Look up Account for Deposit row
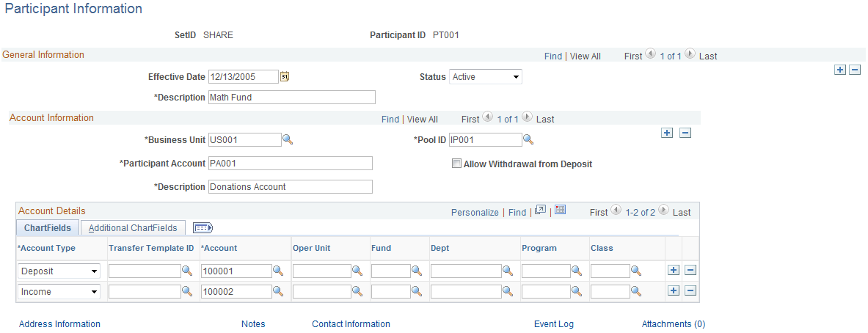The width and height of the screenshot is (868, 333). [278, 271]
